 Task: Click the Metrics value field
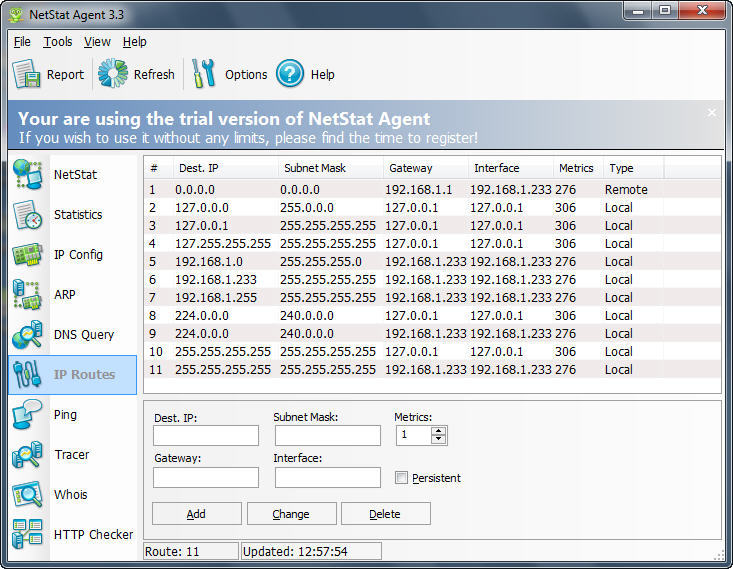[x=414, y=435]
